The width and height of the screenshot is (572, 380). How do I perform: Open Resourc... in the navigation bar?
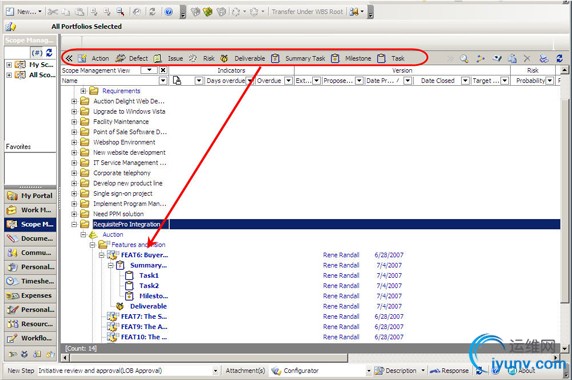[30, 324]
